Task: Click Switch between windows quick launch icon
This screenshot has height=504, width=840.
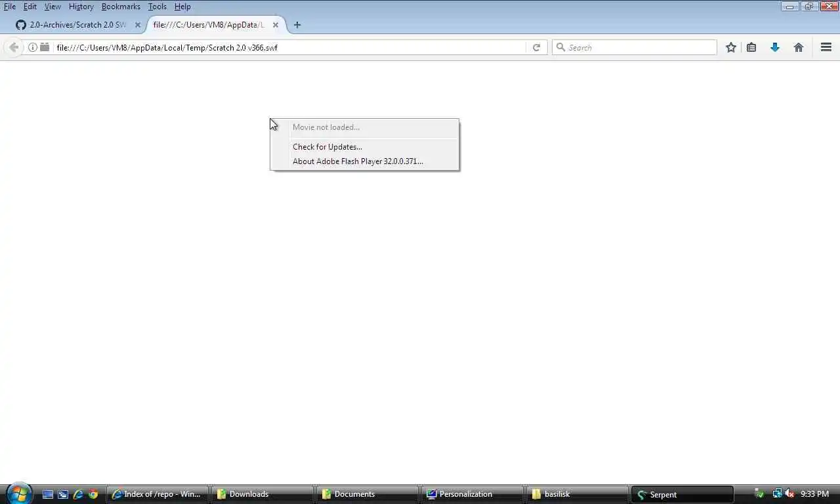Action: (x=63, y=494)
